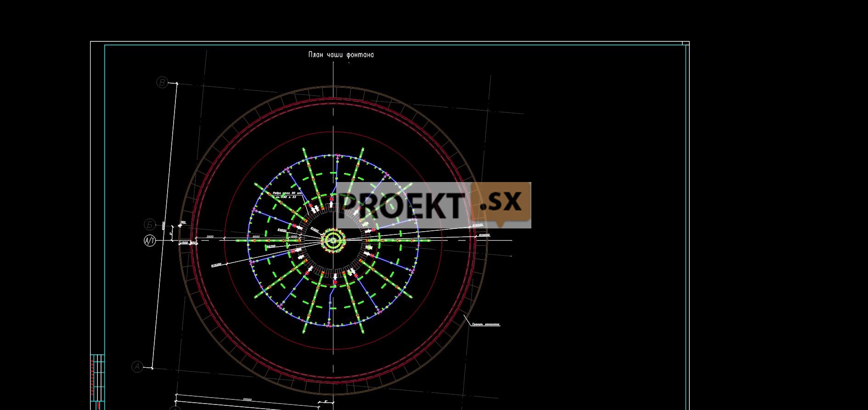Image resolution: width=868 pixels, height=410 pixels.
Task: Select the axis marker circle labeled "В"
Action: coord(162,82)
